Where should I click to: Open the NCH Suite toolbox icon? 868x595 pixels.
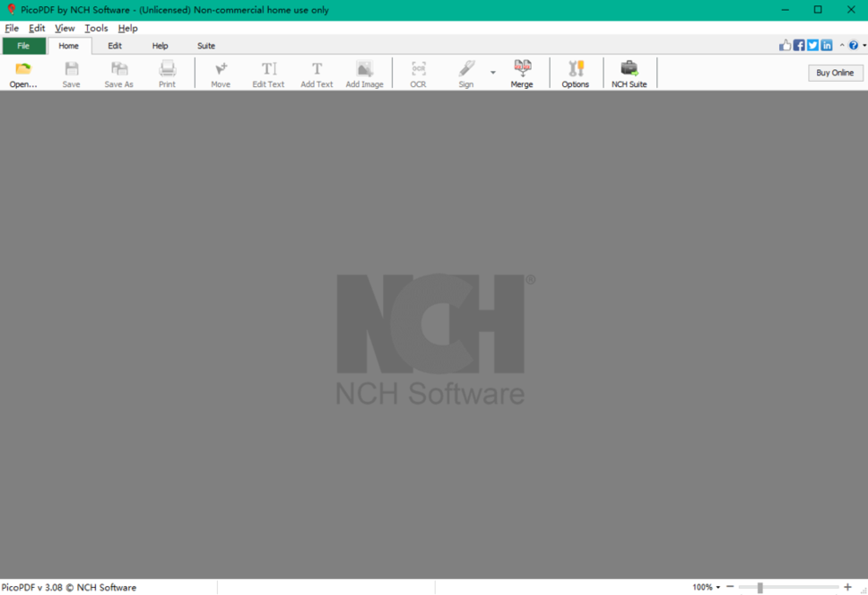[x=629, y=69]
